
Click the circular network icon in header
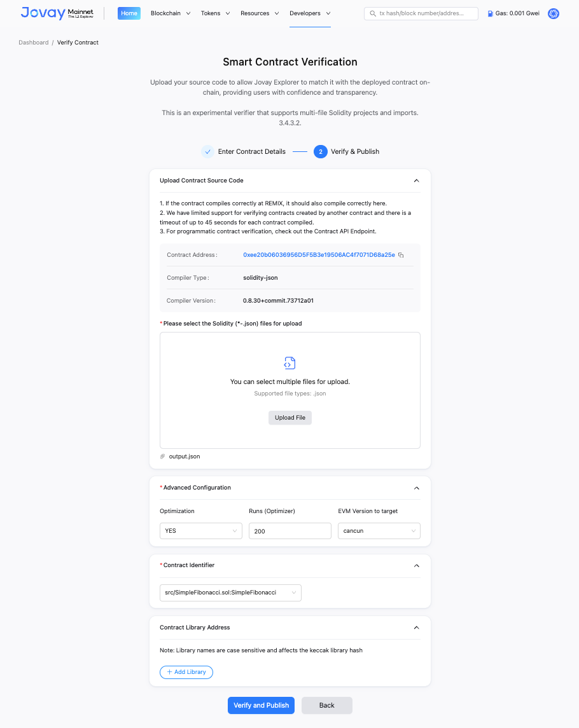554,13
